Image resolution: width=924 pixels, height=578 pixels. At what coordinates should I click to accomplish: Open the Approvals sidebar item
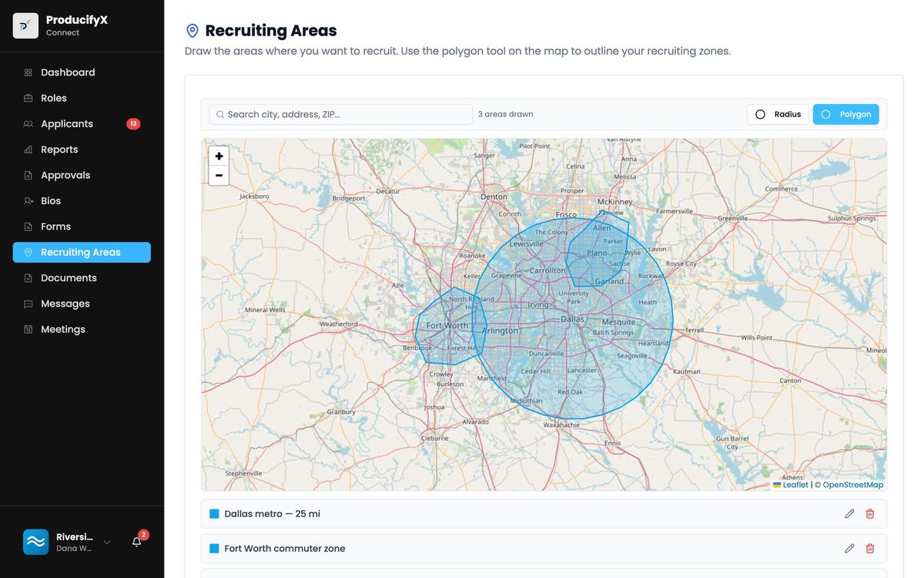pyautogui.click(x=82, y=175)
